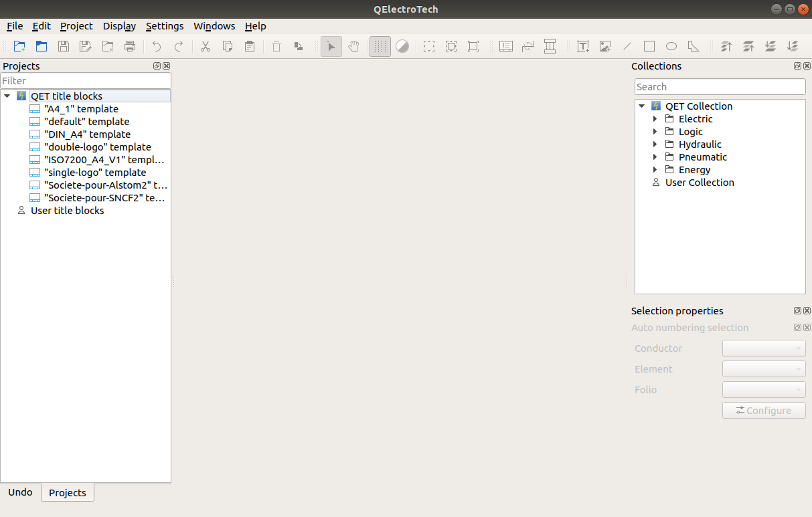Click the Add column icon

coord(550,46)
